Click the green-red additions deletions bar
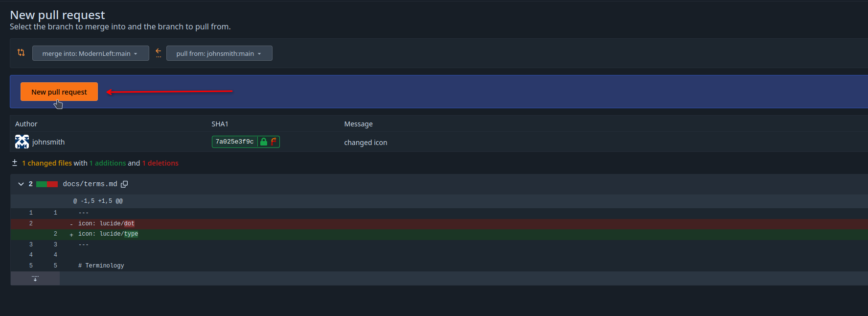 tap(47, 184)
